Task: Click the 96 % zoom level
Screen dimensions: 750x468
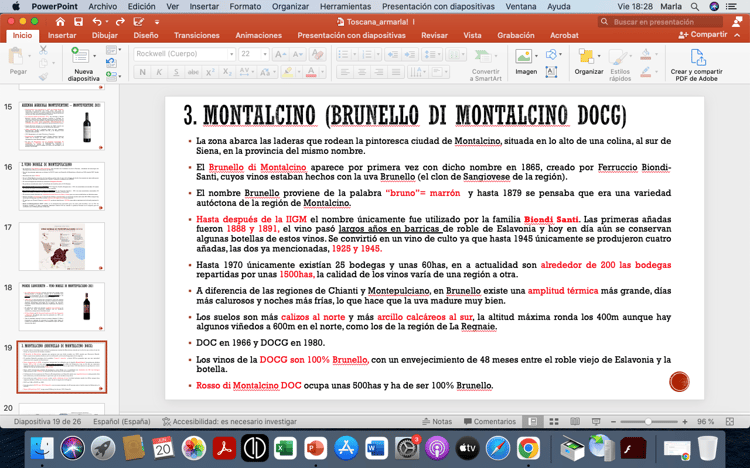Action: coord(706,422)
